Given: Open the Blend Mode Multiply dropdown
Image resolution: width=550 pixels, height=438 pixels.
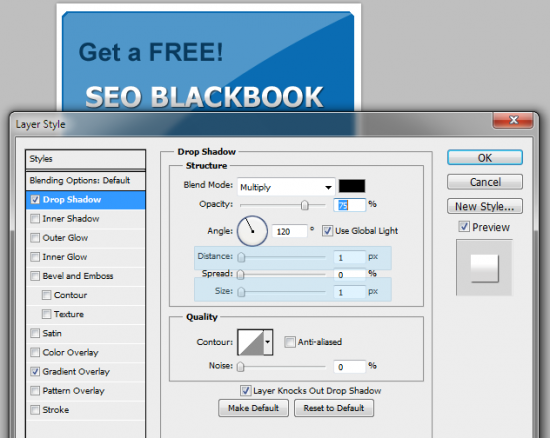Looking at the screenshot, I should tap(286, 187).
